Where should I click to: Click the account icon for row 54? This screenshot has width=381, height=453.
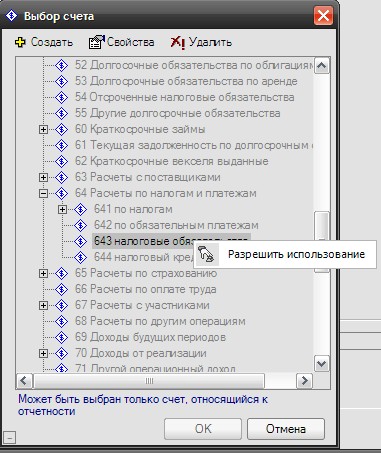61,97
